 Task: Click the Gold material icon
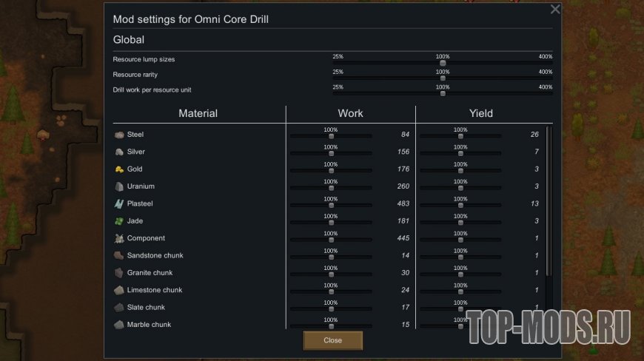pyautogui.click(x=118, y=169)
